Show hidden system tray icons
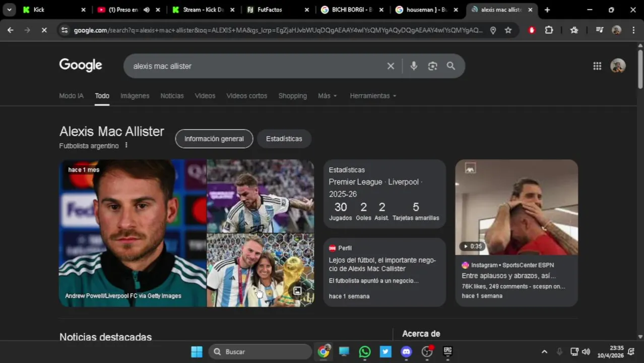The height and width of the screenshot is (363, 644). (x=544, y=351)
